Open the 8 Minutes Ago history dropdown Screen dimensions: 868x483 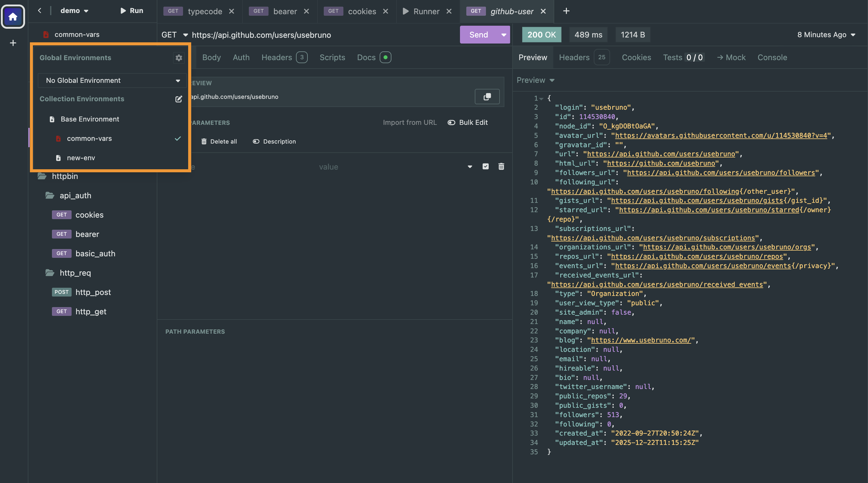[x=826, y=35]
